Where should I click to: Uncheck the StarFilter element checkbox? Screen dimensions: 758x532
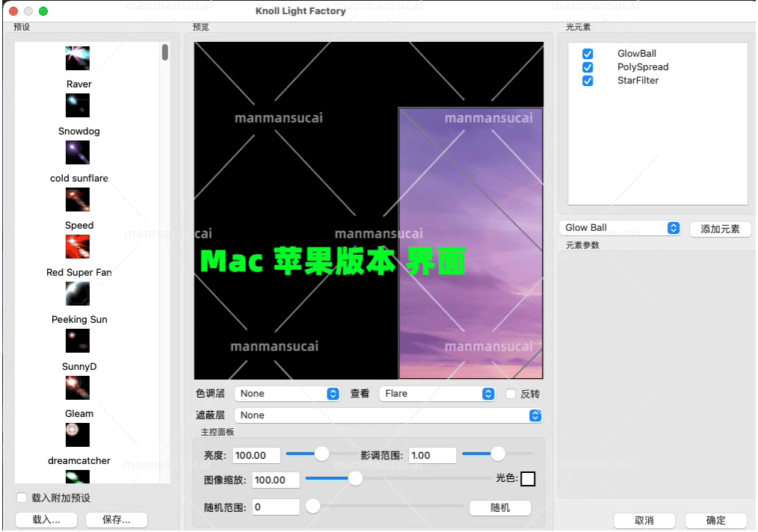[588, 81]
